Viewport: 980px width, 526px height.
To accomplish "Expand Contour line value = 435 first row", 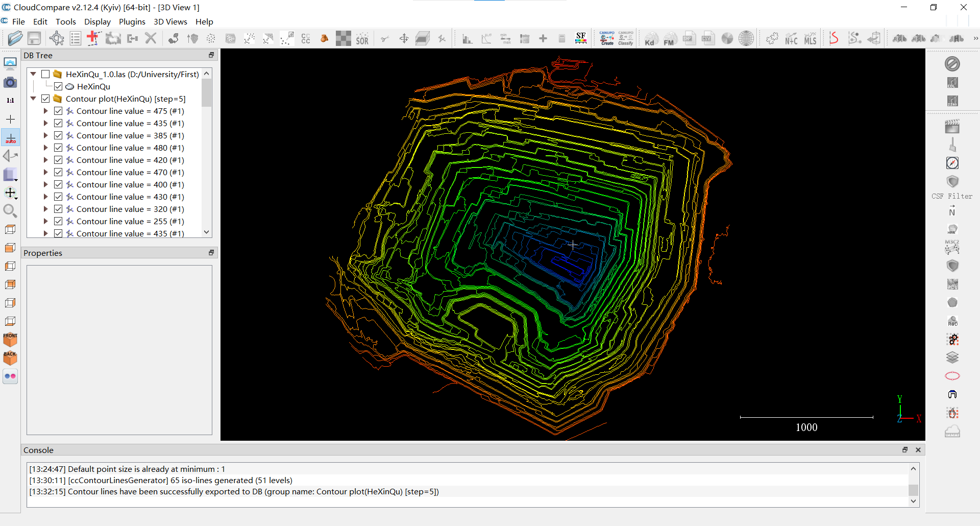I will [x=46, y=123].
